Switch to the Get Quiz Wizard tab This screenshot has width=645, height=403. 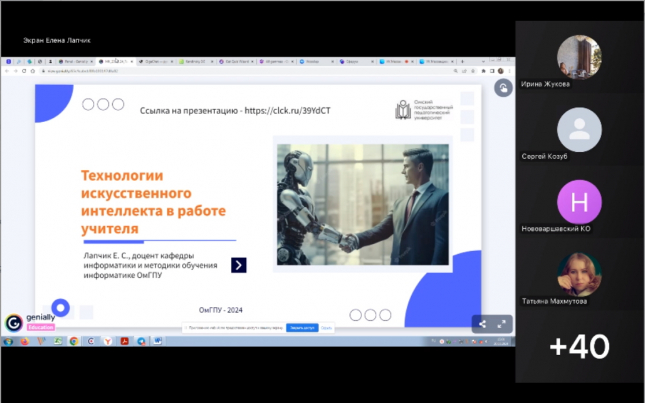pyautogui.click(x=237, y=62)
